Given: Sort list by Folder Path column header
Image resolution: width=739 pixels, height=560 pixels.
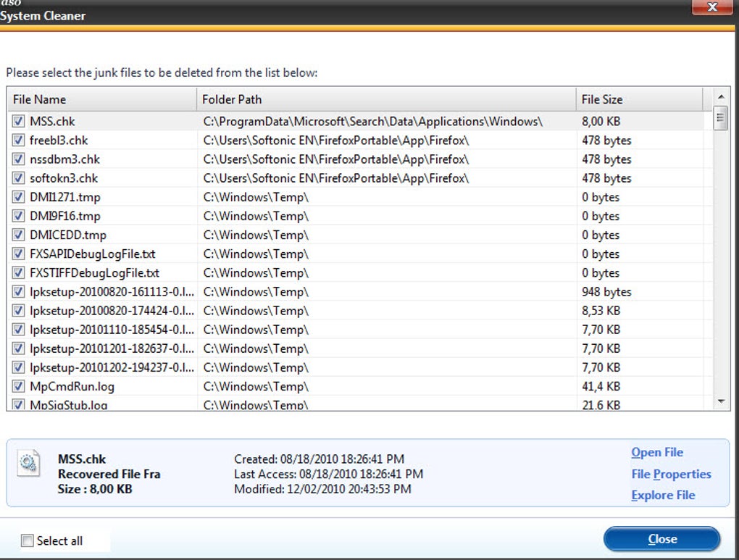Looking at the screenshot, I should click(386, 99).
